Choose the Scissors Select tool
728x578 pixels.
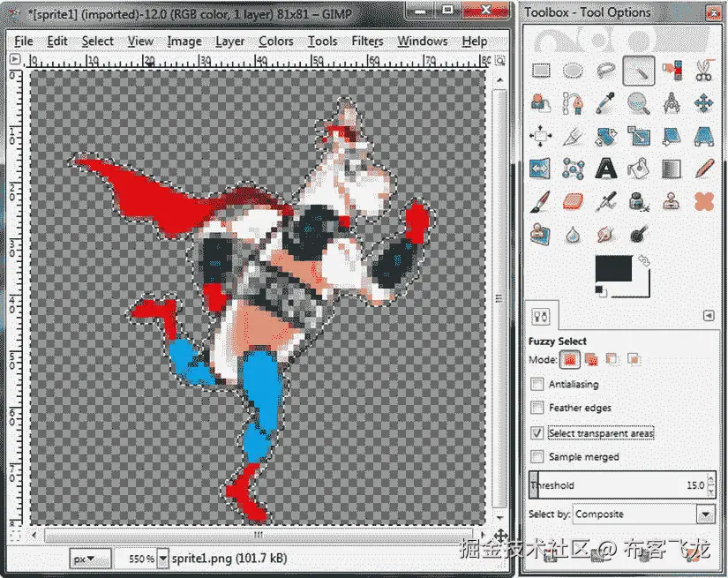pos(705,71)
